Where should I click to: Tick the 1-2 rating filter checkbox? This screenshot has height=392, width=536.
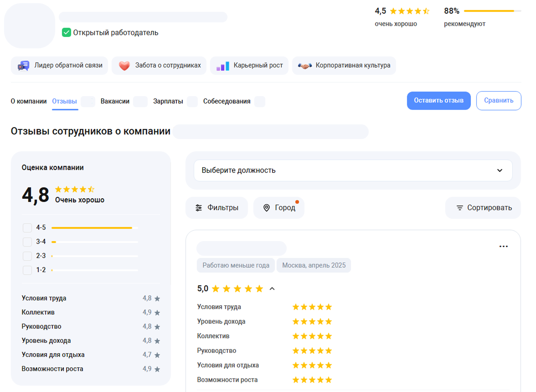click(27, 270)
